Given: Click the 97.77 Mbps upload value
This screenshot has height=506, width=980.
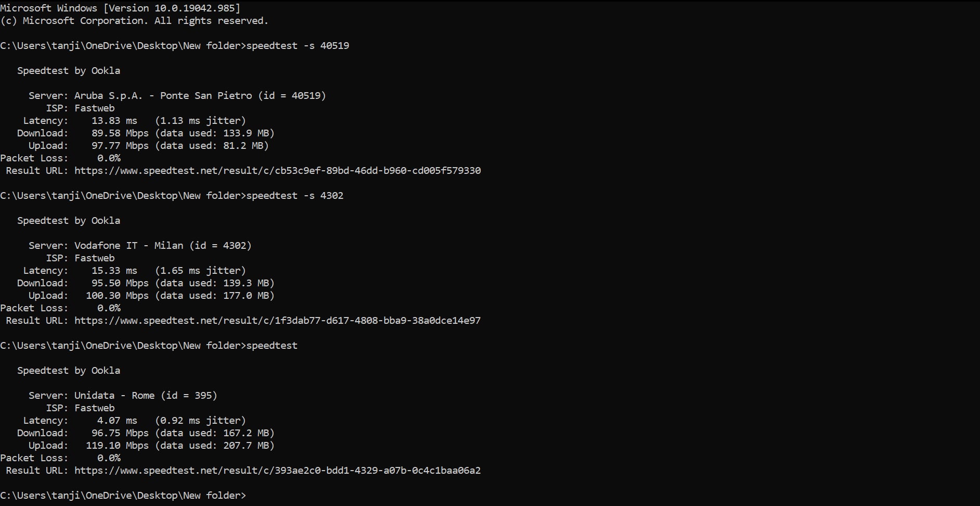Looking at the screenshot, I should coord(120,146).
